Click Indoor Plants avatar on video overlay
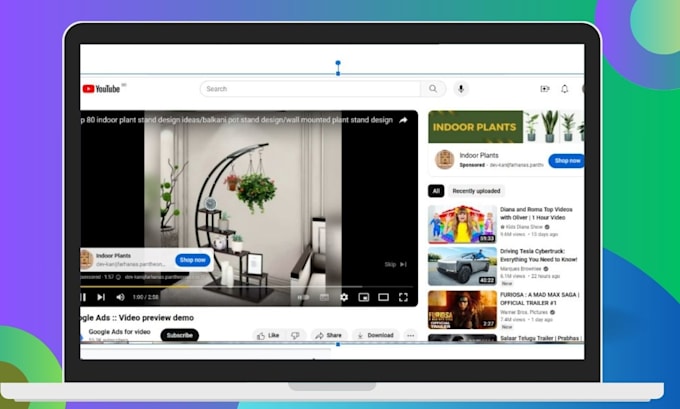The width and height of the screenshot is (680, 409). coord(86,259)
